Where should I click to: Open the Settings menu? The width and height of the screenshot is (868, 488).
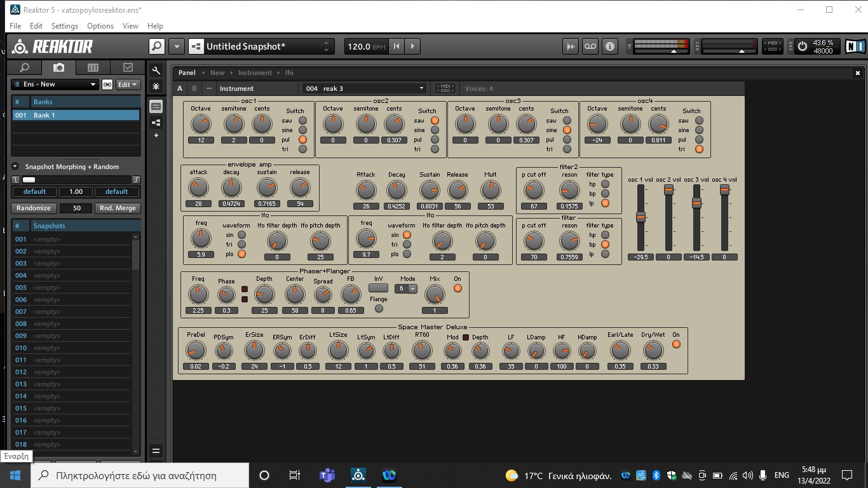[64, 26]
